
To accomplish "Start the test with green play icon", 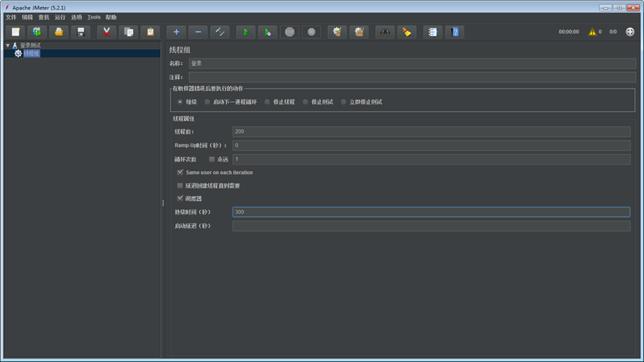I will tap(246, 32).
